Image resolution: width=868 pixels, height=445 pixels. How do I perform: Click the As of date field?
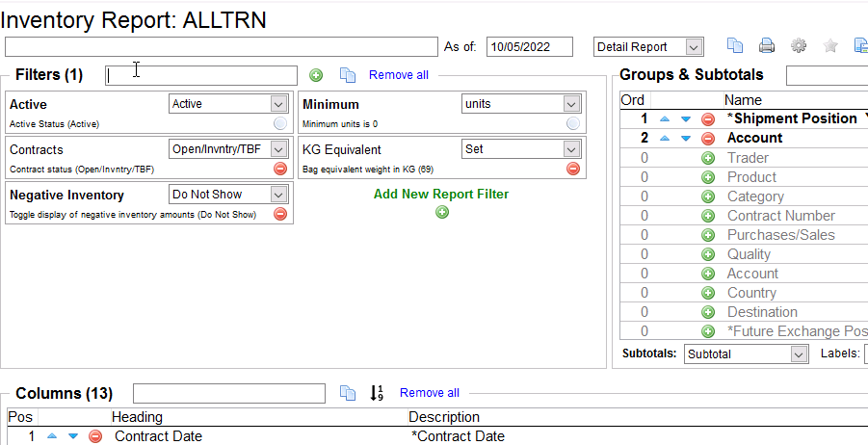point(530,47)
